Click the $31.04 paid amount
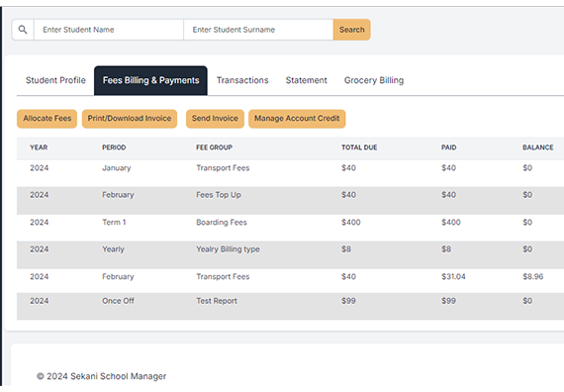This screenshot has height=392, width=564. click(453, 277)
